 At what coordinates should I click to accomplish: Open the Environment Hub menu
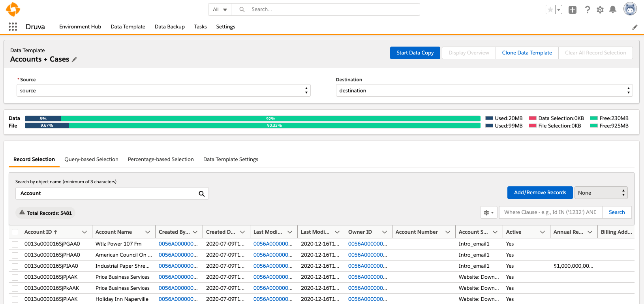coord(80,27)
